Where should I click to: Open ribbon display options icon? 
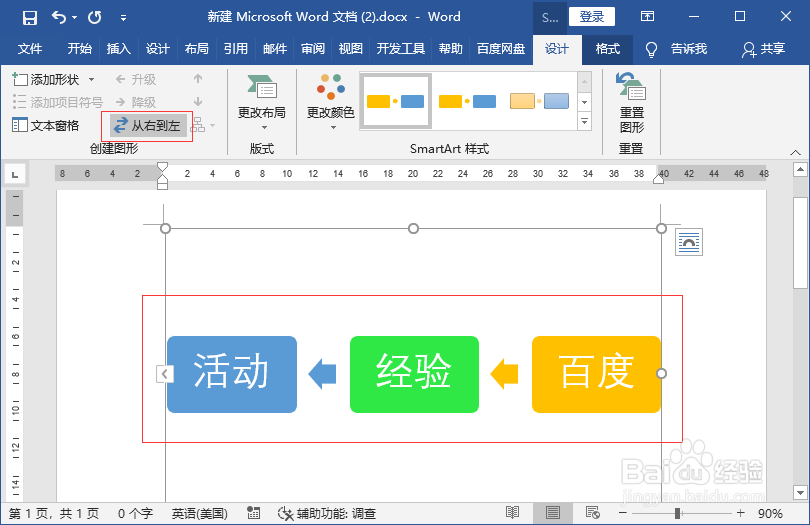pos(647,17)
